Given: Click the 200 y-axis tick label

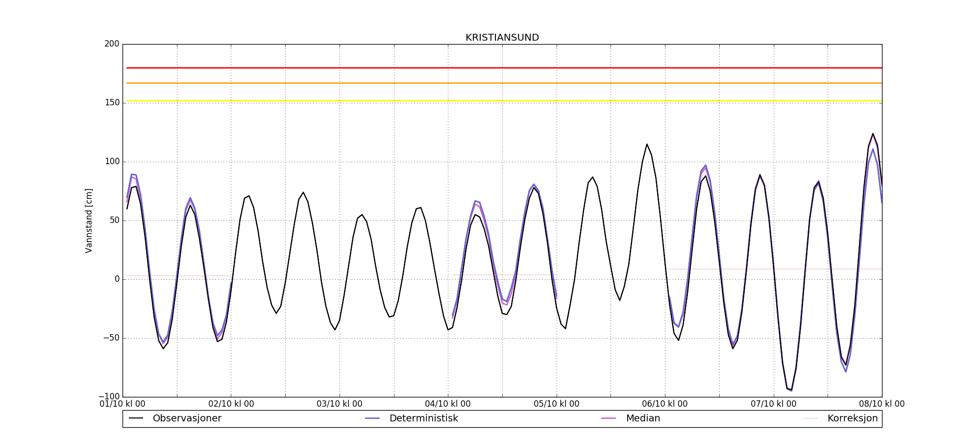Looking at the screenshot, I should pos(112,44).
